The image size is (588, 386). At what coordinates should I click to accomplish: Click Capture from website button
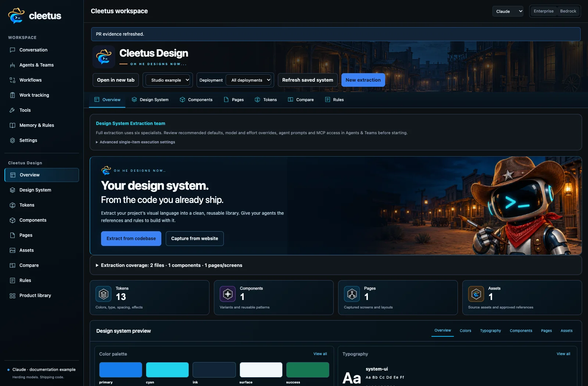click(x=195, y=239)
